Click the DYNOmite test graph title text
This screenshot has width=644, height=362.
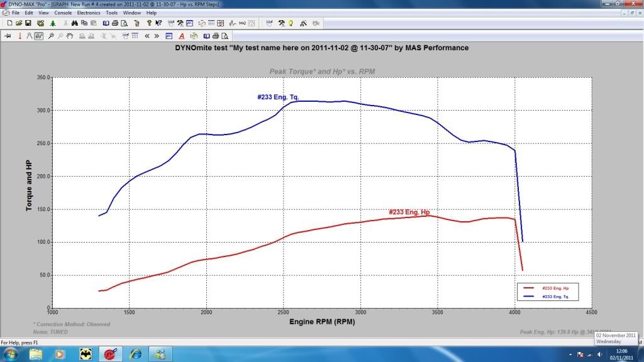[x=321, y=48]
